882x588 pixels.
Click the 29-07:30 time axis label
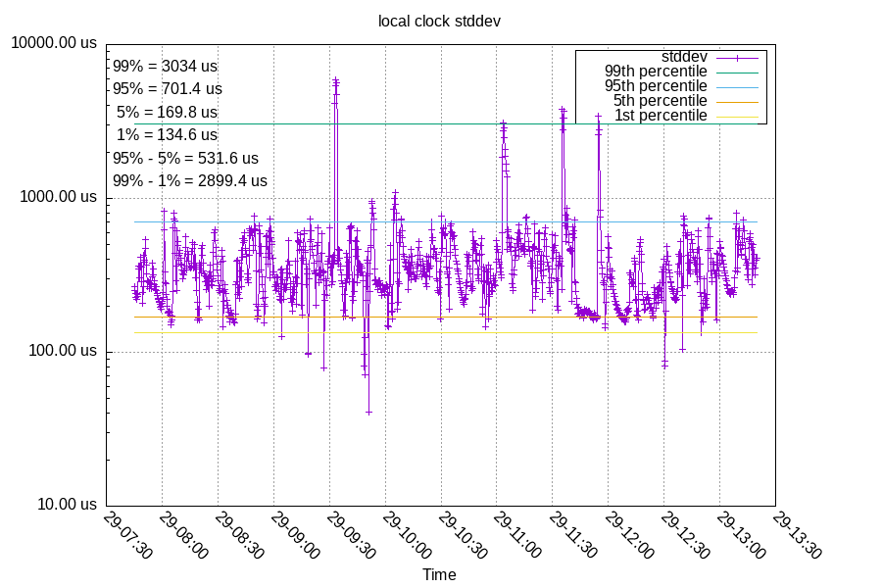(127, 535)
